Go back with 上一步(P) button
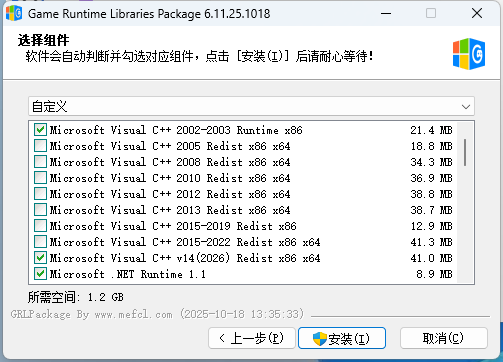The width and height of the screenshot is (503, 362). 252,338
